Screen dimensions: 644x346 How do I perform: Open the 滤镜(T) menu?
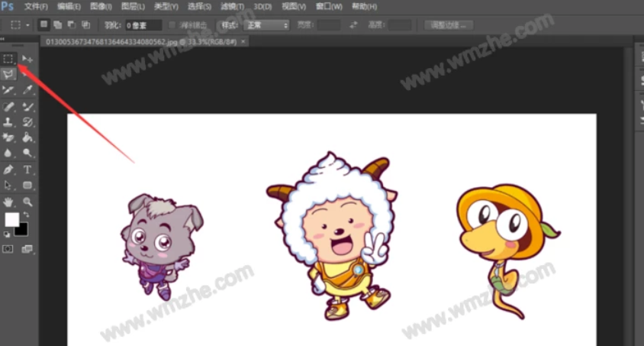(232, 7)
